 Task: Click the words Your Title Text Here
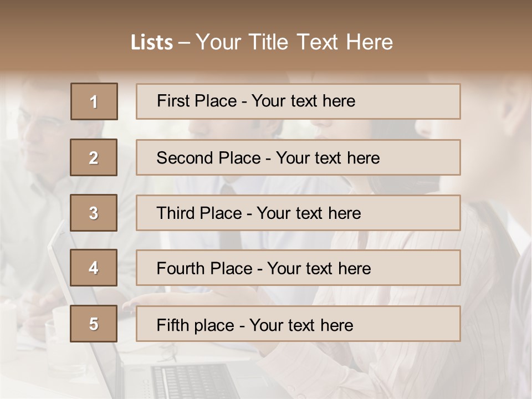[294, 42]
